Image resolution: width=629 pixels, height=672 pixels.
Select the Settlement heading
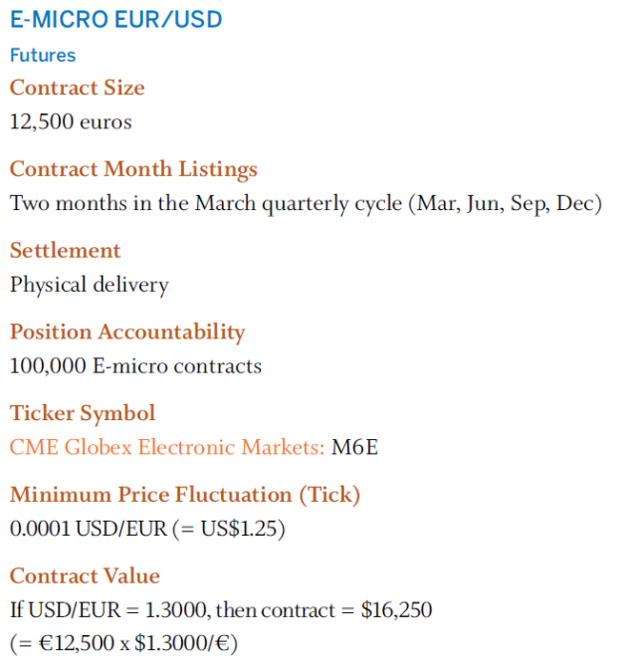[x=65, y=250]
